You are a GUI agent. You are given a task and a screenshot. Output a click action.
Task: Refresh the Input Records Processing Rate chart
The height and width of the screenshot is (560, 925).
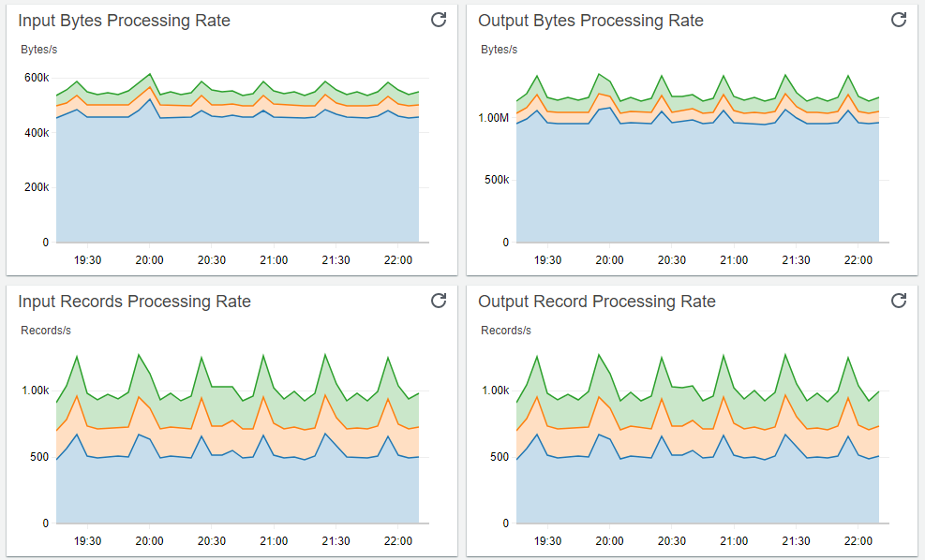[x=439, y=301]
